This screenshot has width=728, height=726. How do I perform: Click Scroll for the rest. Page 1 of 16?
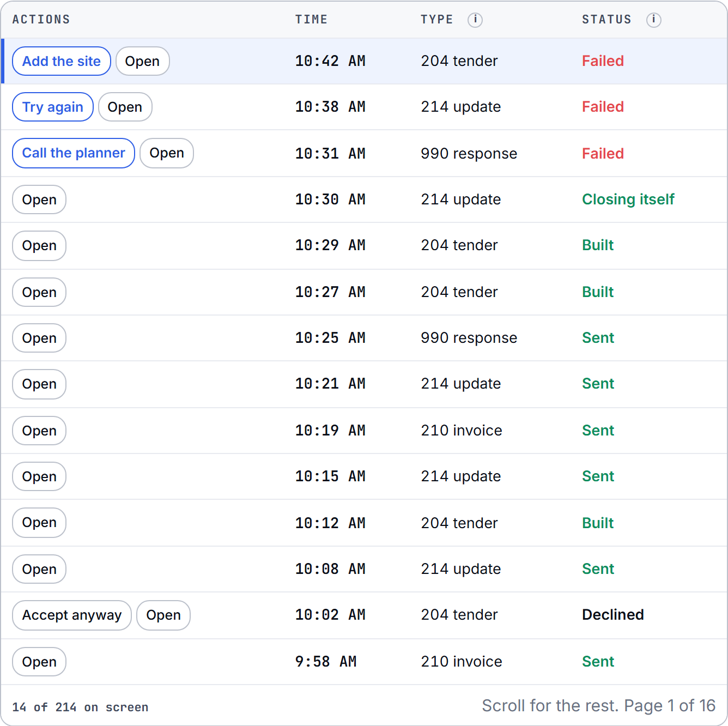click(x=599, y=706)
